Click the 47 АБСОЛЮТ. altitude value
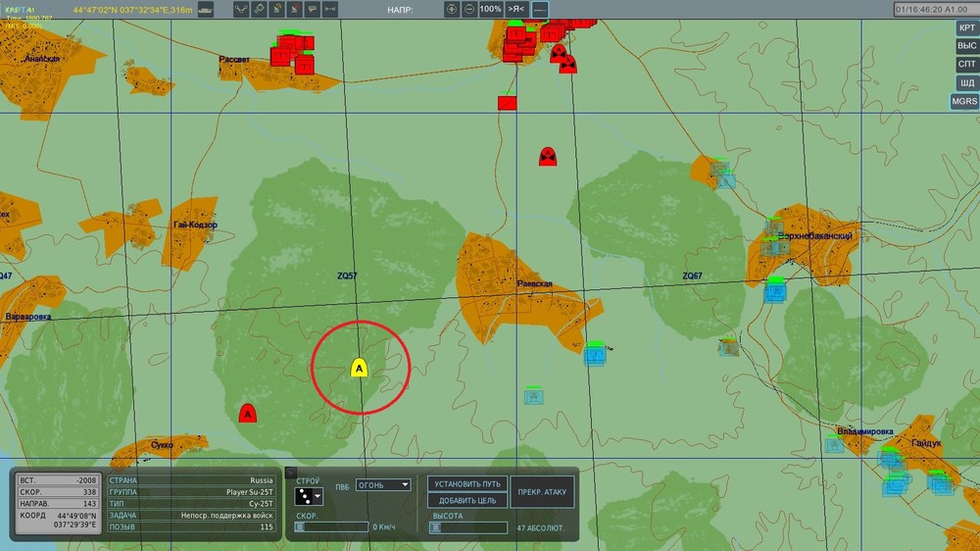 coord(540,527)
